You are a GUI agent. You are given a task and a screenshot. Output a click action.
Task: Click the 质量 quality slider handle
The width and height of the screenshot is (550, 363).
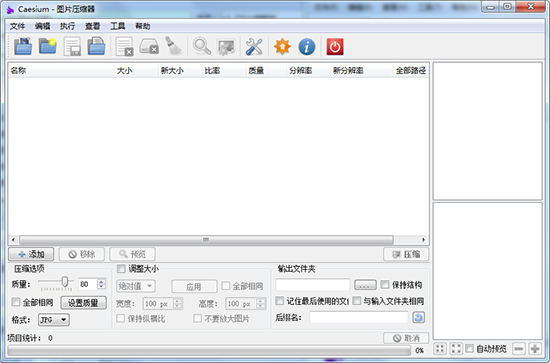pos(65,281)
